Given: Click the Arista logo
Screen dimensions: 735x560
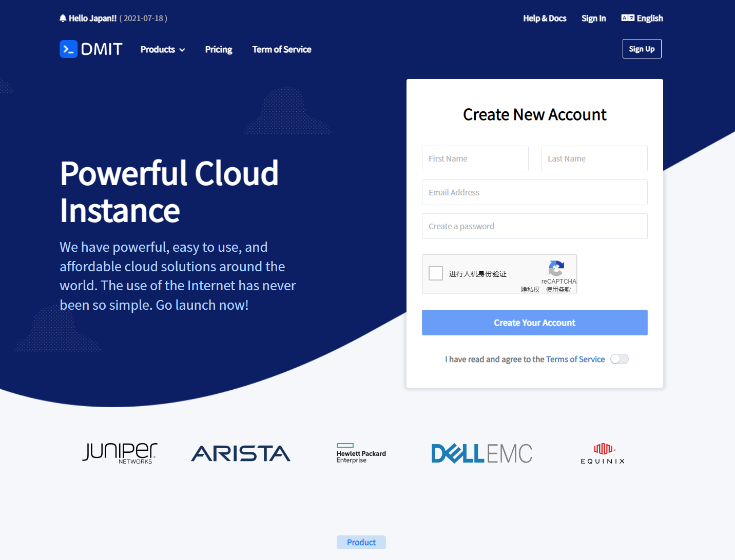Looking at the screenshot, I should tap(241, 453).
